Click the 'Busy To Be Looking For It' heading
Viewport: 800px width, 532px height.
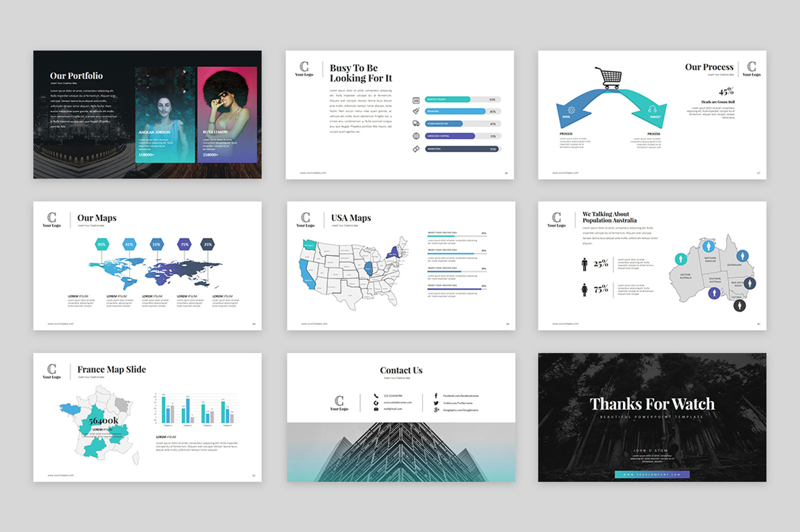(x=360, y=73)
